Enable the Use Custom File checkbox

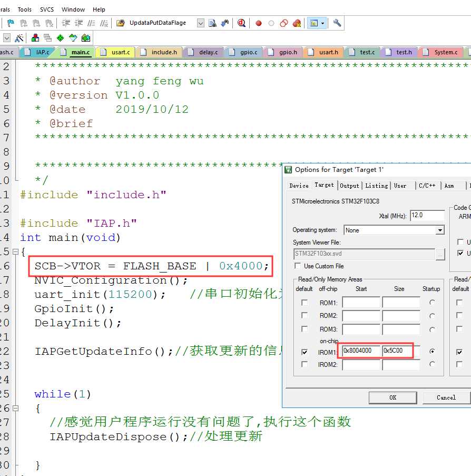[298, 266]
